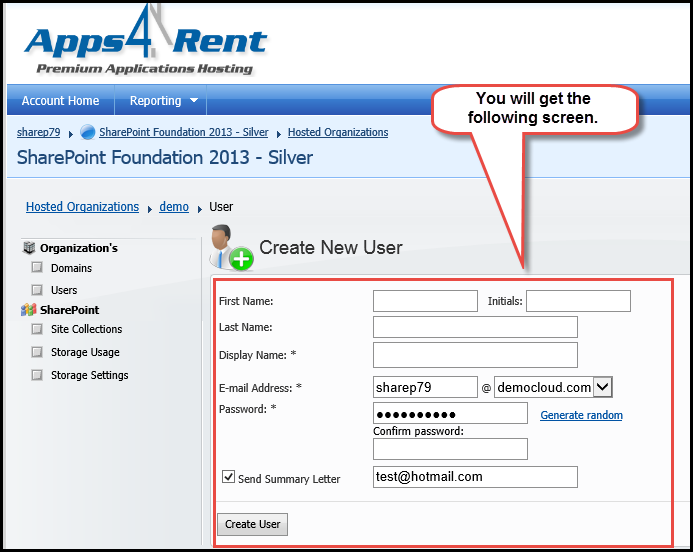
Task: Click the SharePoint section header text
Action: (69, 310)
